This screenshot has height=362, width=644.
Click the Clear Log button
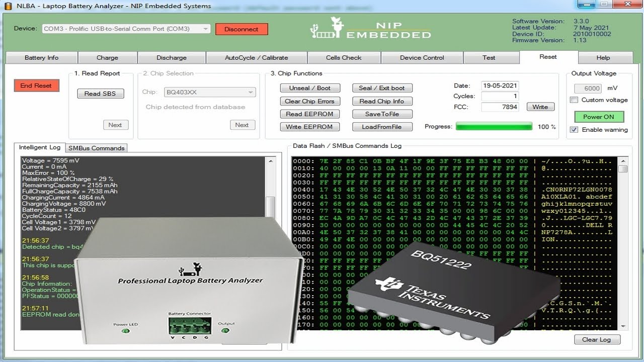coord(597,339)
